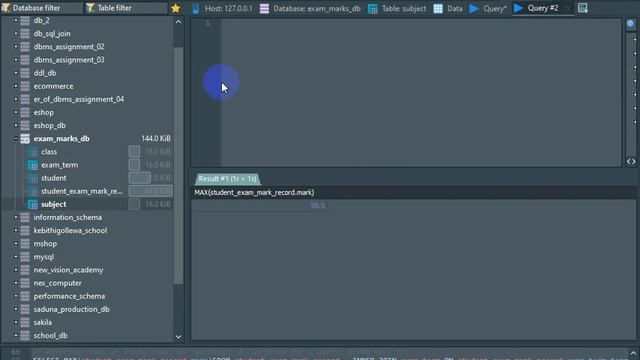Viewport: 640px width, 360px height.
Task: Click inside the Query #2 editor area
Action: (421, 93)
